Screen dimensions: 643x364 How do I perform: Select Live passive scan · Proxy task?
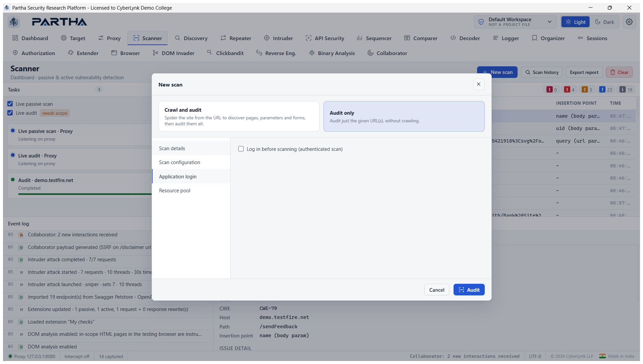click(x=80, y=135)
